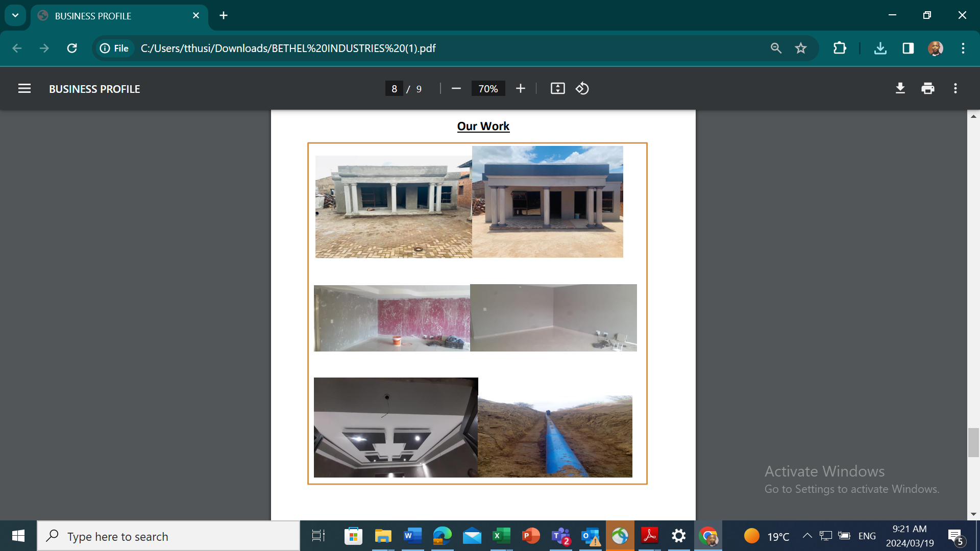Print the PDF document
980x551 pixels.
[927, 89]
